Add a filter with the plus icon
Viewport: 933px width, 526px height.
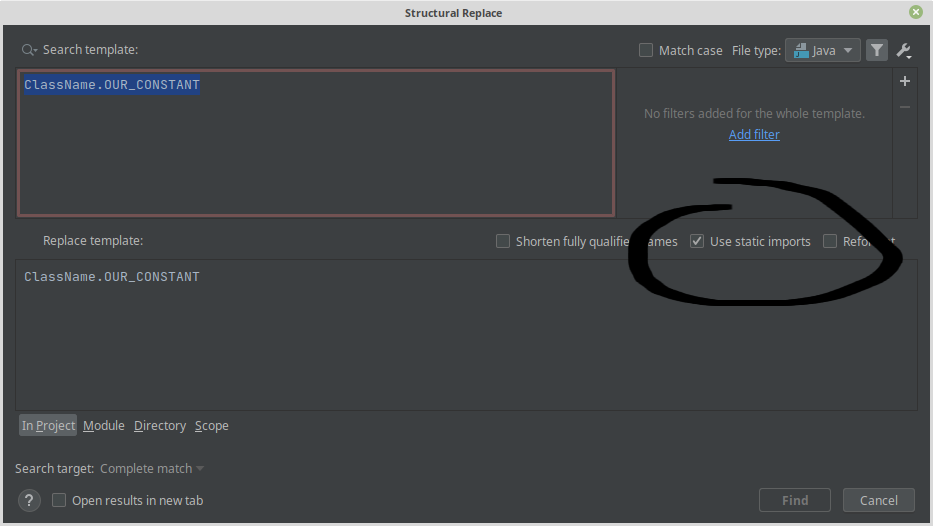904,81
